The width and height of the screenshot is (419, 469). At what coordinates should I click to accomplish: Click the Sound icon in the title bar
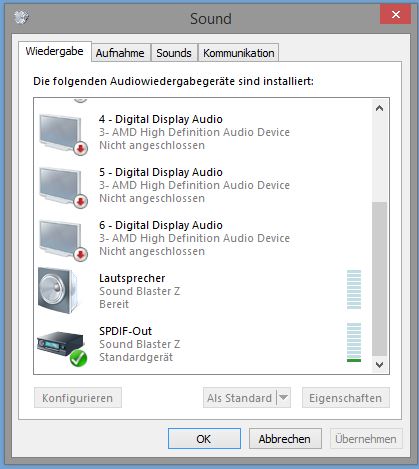pyautogui.click(x=22, y=17)
